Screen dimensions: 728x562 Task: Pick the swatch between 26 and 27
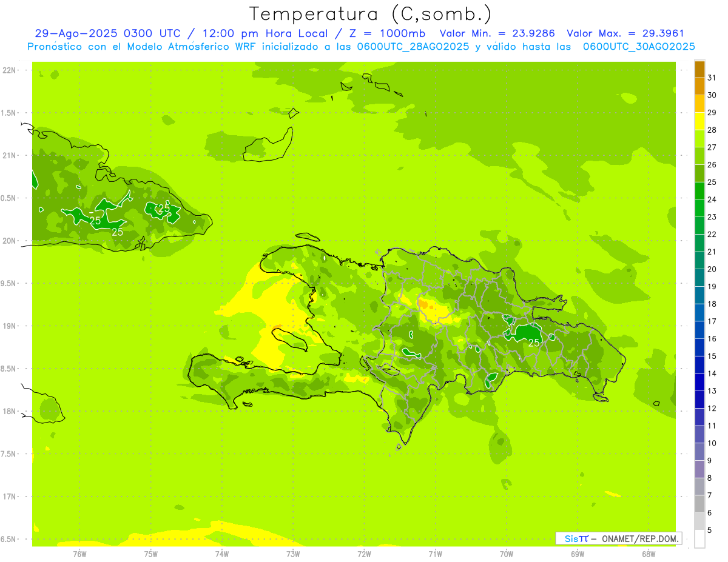pos(699,156)
